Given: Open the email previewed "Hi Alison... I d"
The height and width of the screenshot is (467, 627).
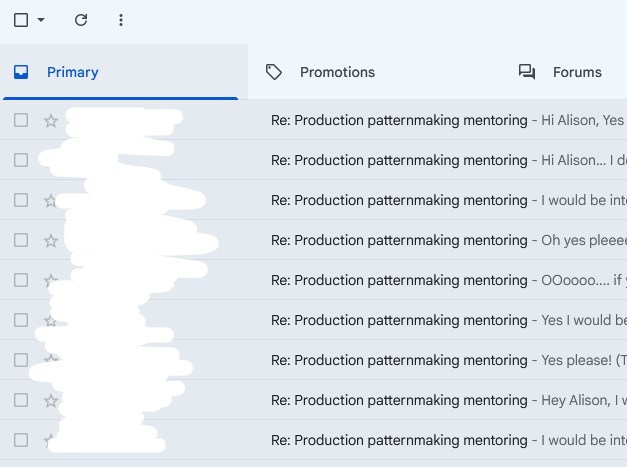Looking at the screenshot, I should [x=314, y=160].
